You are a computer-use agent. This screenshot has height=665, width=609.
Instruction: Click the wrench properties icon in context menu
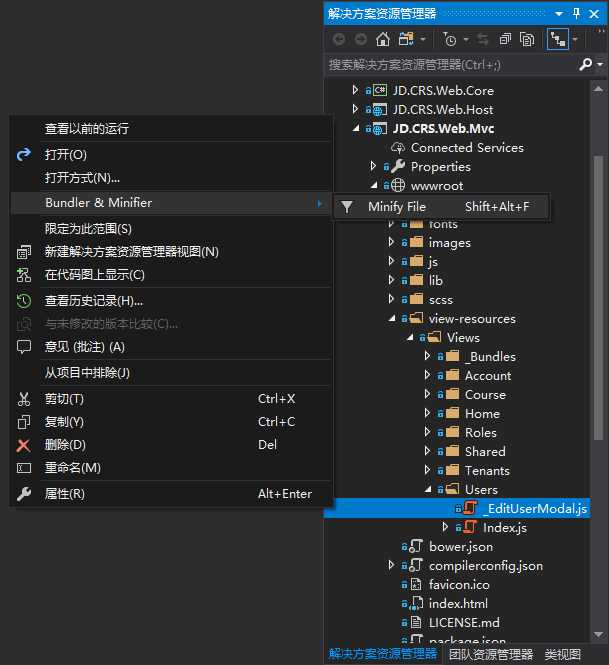(24, 494)
